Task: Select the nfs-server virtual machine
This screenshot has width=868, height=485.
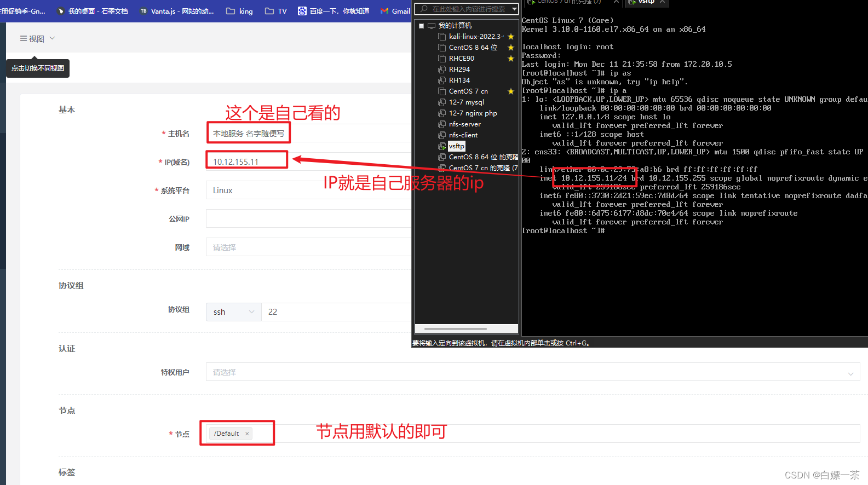Action: coord(465,124)
